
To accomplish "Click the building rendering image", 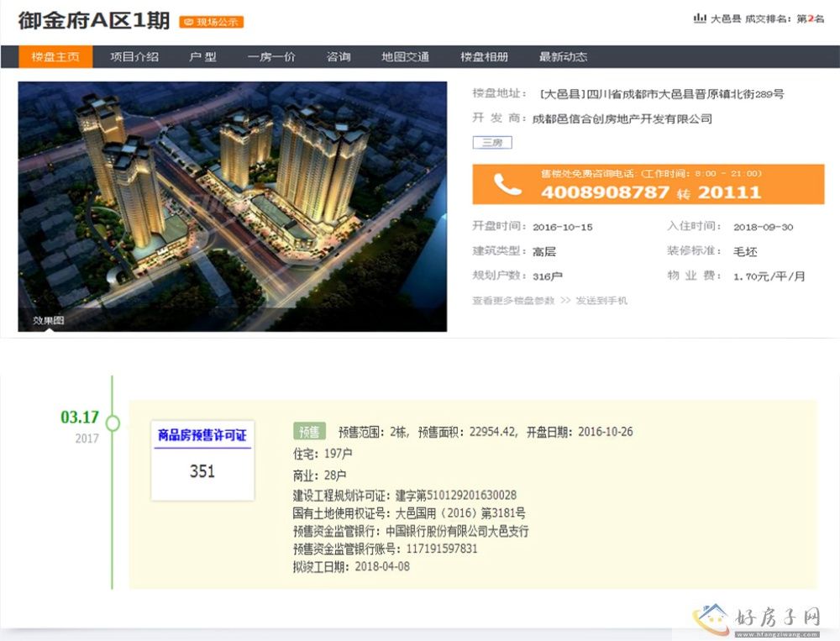I will [233, 207].
